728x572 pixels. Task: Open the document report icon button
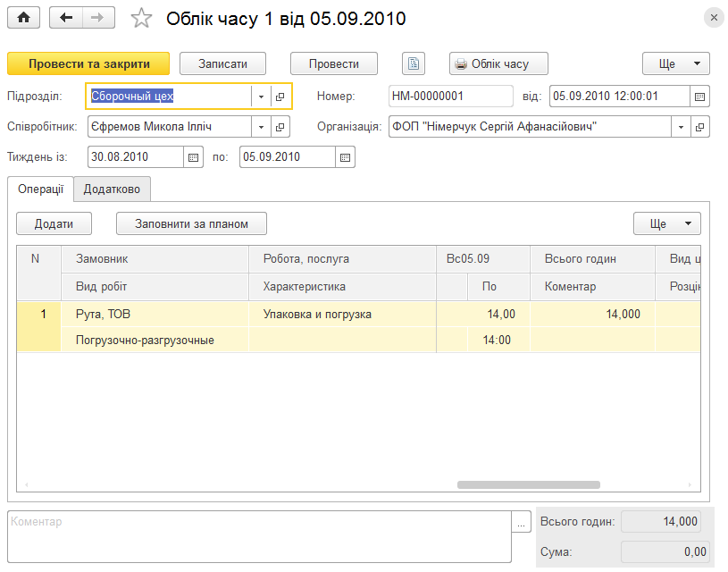coord(414,63)
